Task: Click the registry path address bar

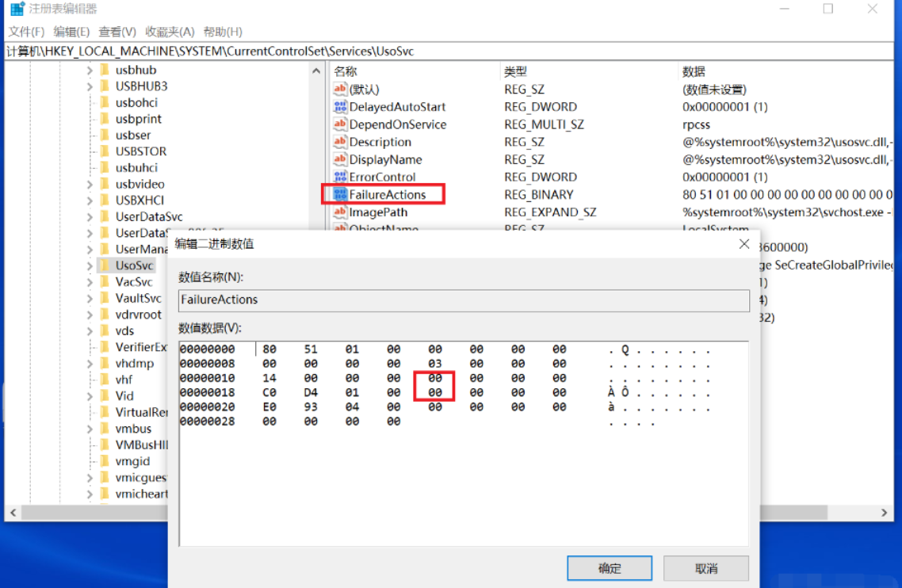Action: [x=451, y=52]
